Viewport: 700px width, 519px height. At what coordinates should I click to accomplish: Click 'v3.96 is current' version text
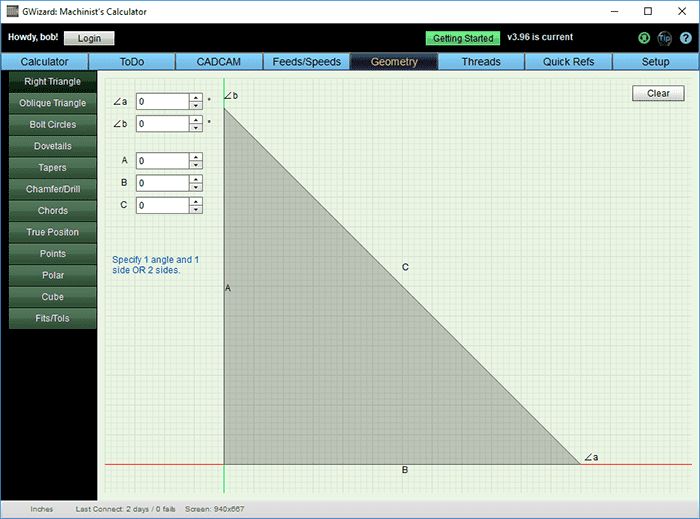540,37
